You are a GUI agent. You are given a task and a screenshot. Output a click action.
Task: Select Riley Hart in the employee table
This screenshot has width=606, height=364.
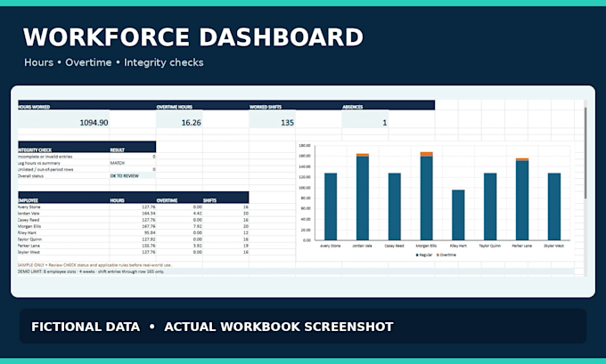[x=27, y=233]
